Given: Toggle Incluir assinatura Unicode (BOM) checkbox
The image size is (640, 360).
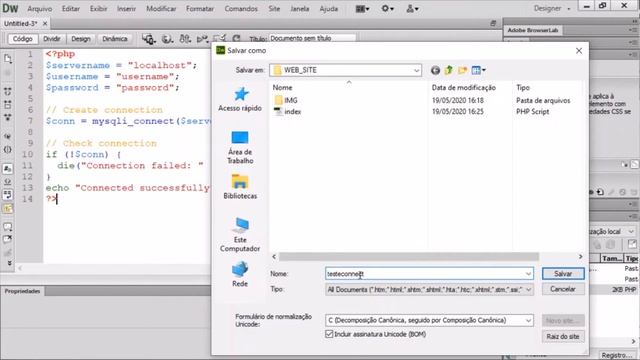Looking at the screenshot, I should pos(329,334).
